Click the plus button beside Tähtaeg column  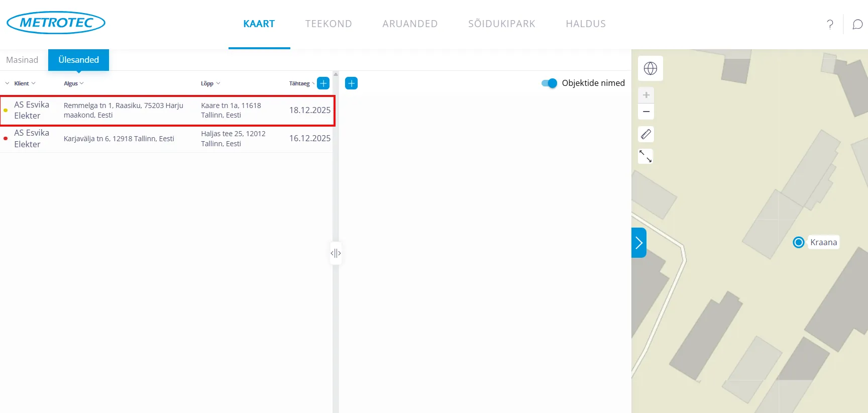coord(323,83)
